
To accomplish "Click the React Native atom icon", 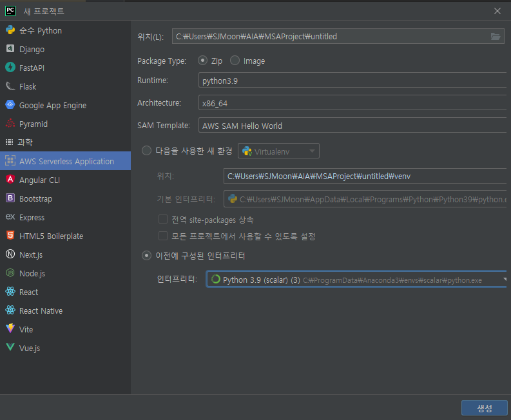I will pos(10,310).
